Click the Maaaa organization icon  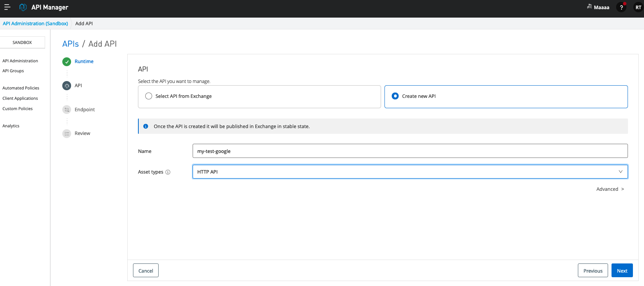pyautogui.click(x=589, y=6)
